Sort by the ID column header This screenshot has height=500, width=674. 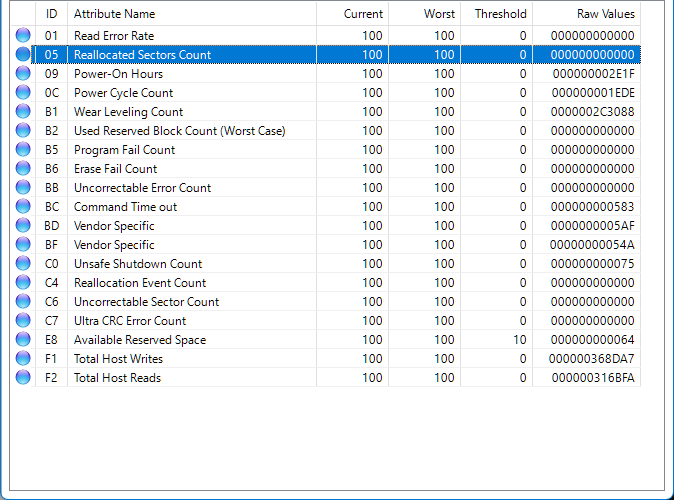click(x=51, y=14)
